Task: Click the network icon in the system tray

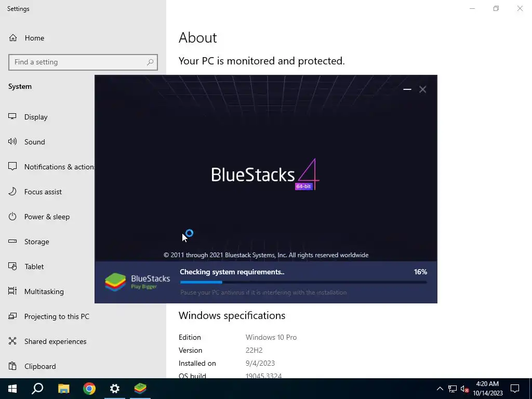Action: coord(453,389)
